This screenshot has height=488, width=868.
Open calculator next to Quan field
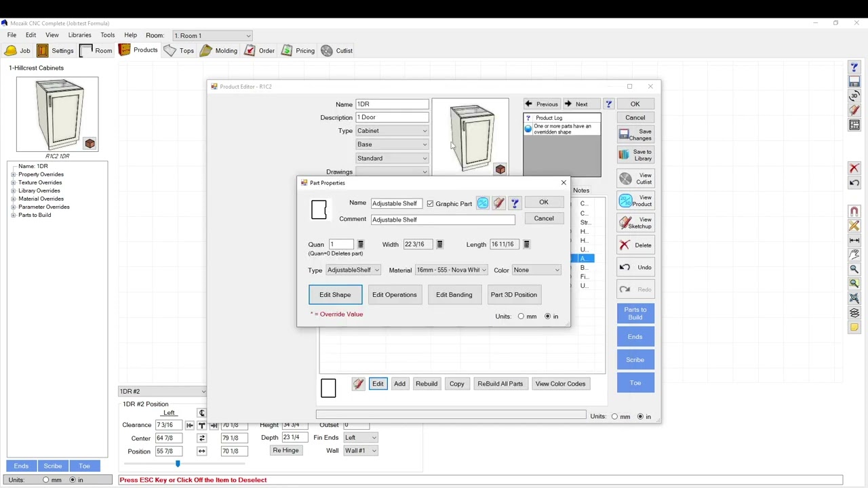click(x=361, y=245)
